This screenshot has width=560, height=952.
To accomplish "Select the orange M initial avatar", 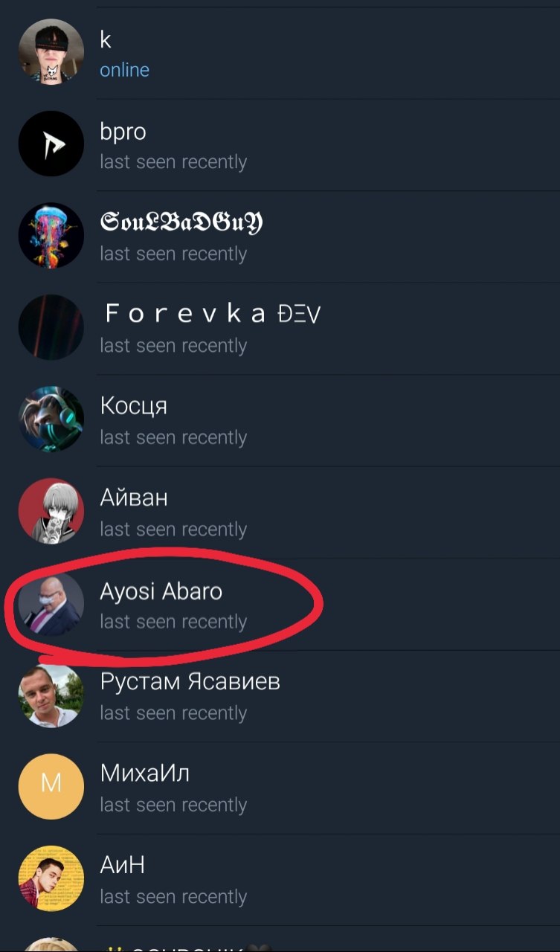I will coord(51,787).
